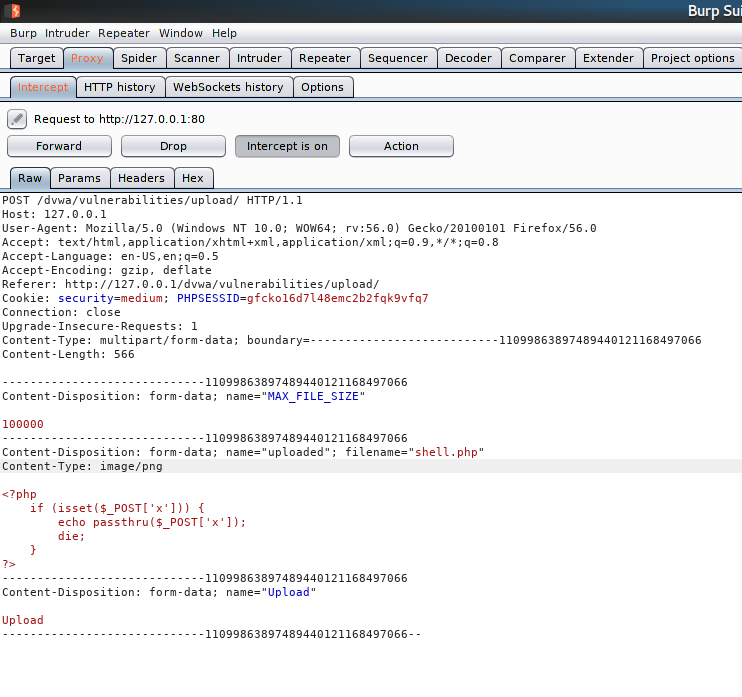The width and height of the screenshot is (742, 697).
Task: Click the Accept-Language header line
Action: pyautogui.click(x=110, y=256)
